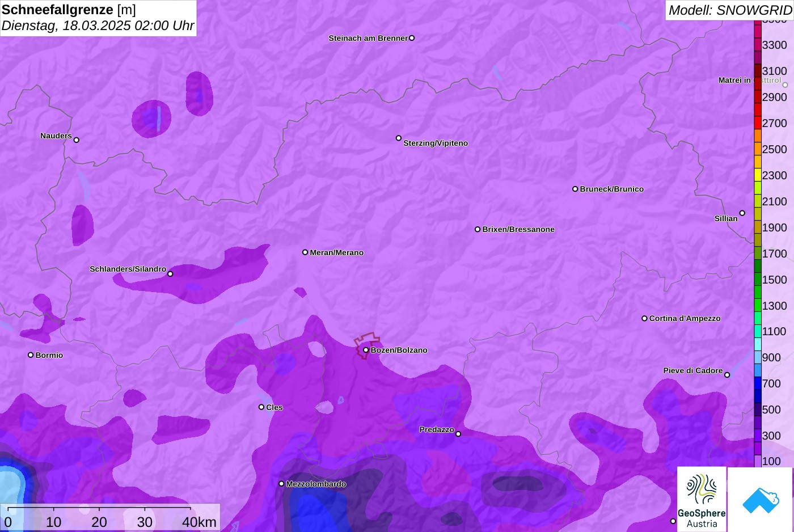
Task: Click the unlabeled marker dot beside GeoSphere logo
Action: coord(673,521)
